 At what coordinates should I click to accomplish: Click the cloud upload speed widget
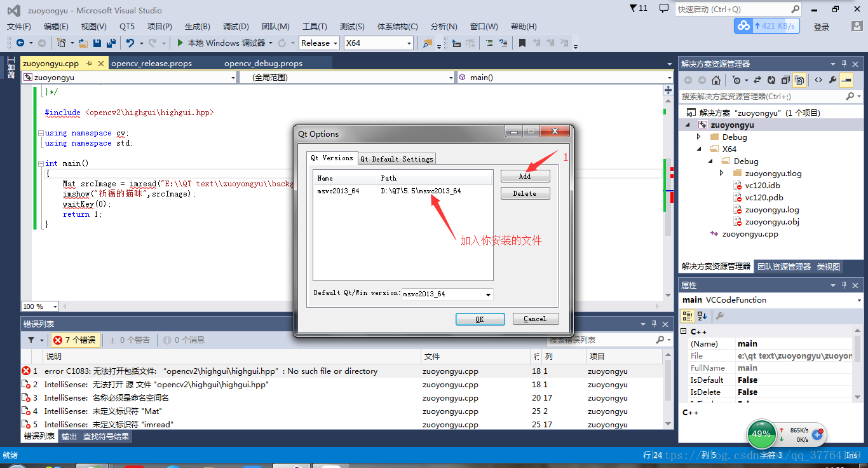coord(766,26)
